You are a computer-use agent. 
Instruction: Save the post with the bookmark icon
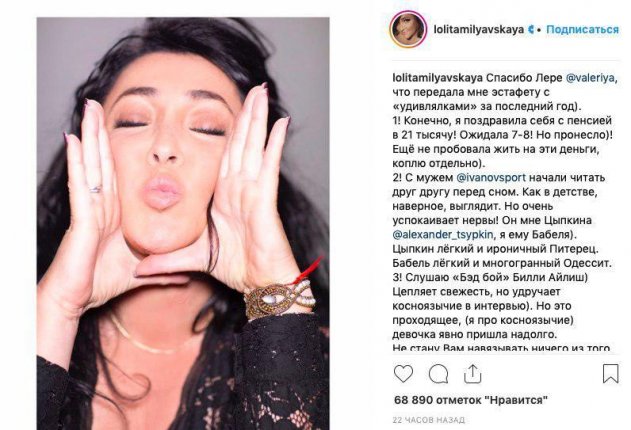point(610,374)
